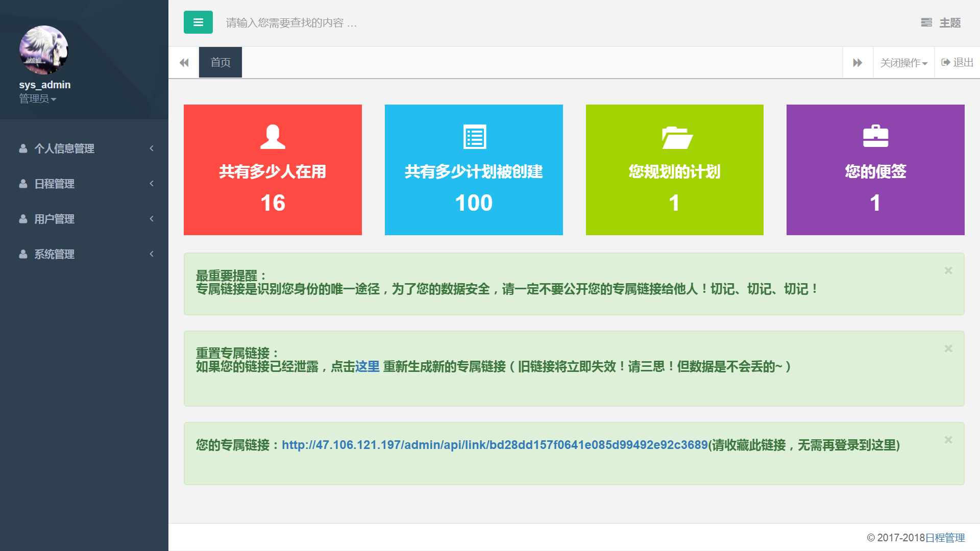Dismiss the 您的专属链接 alert box

click(x=948, y=440)
